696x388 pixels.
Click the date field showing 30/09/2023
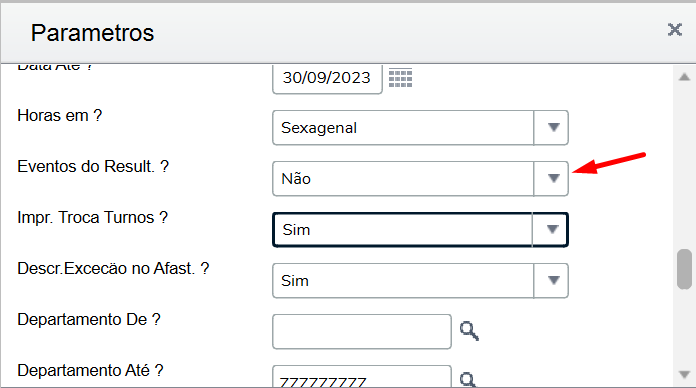click(x=327, y=79)
